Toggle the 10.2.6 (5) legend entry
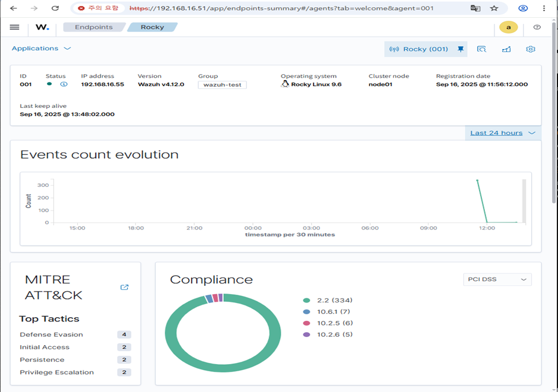558x392 pixels. click(328, 334)
